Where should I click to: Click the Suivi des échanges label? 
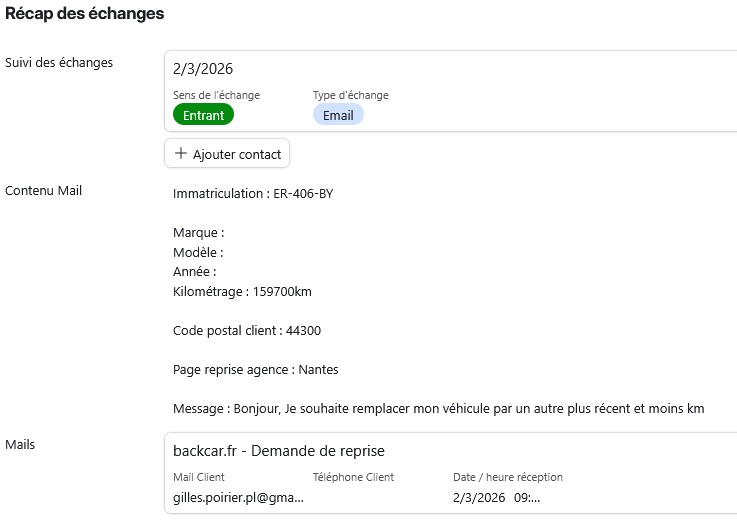(x=59, y=62)
